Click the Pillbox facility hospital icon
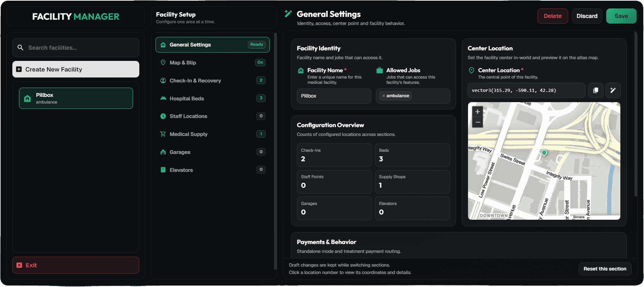The width and height of the screenshot is (644, 287). click(x=27, y=99)
